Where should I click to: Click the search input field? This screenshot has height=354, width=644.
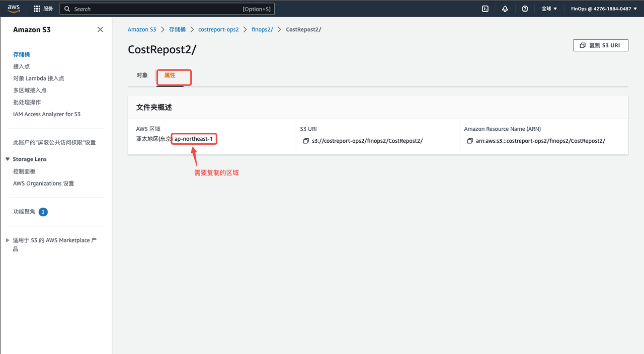click(x=167, y=9)
